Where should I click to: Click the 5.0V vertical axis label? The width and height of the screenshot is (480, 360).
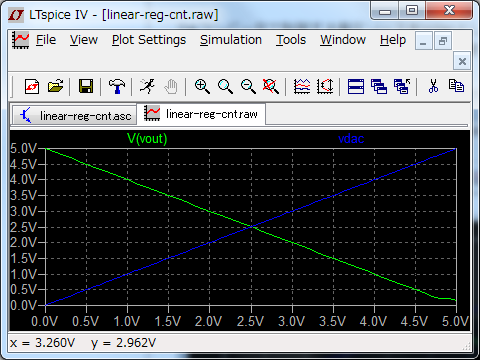[23, 149]
